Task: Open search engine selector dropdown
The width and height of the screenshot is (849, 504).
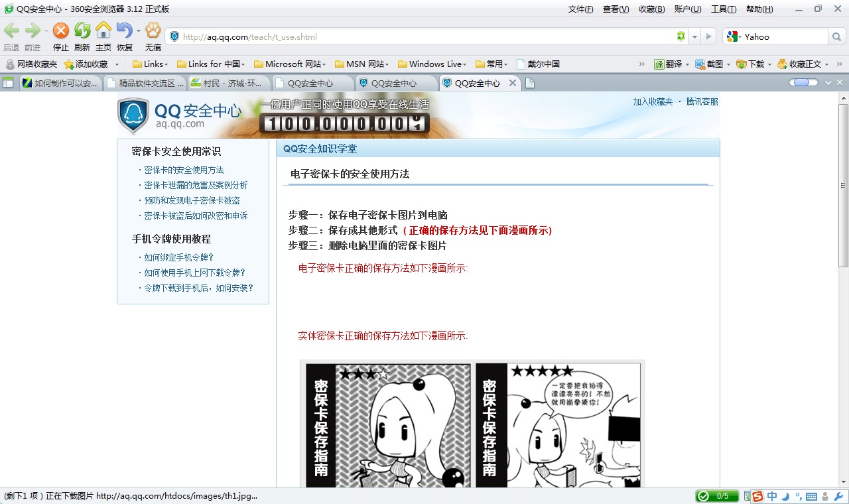Action: [x=740, y=37]
